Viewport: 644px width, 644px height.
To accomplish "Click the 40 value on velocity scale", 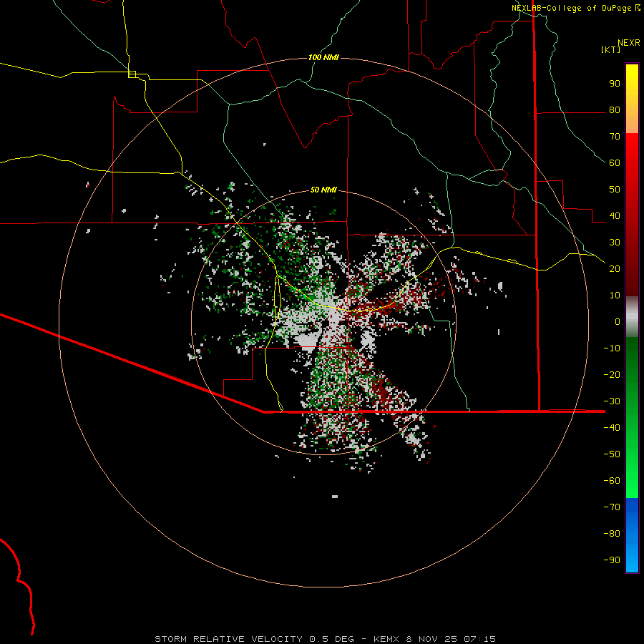I will (x=615, y=215).
